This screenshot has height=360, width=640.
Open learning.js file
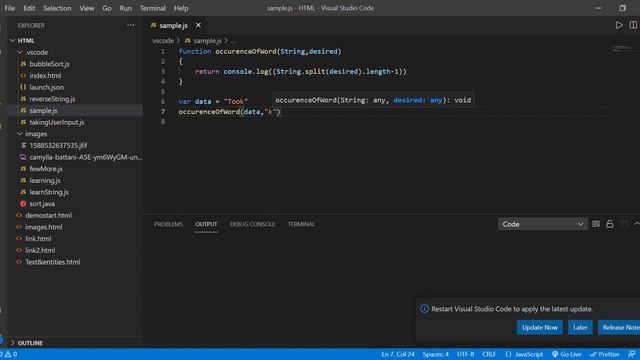coord(44,180)
